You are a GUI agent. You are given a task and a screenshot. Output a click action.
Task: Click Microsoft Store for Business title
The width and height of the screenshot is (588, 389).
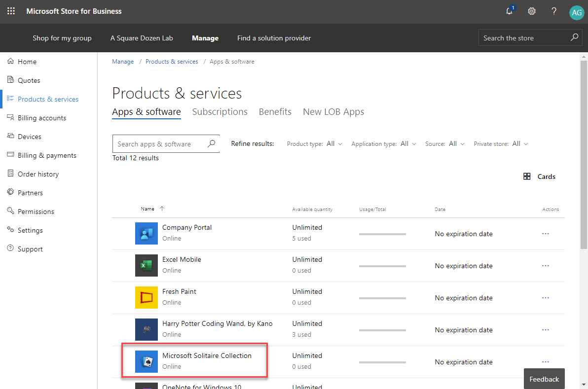(x=74, y=11)
